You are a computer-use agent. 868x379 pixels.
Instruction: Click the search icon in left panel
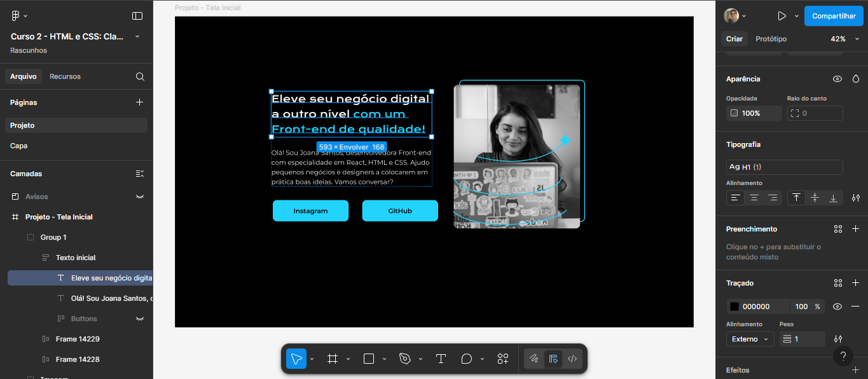(140, 76)
